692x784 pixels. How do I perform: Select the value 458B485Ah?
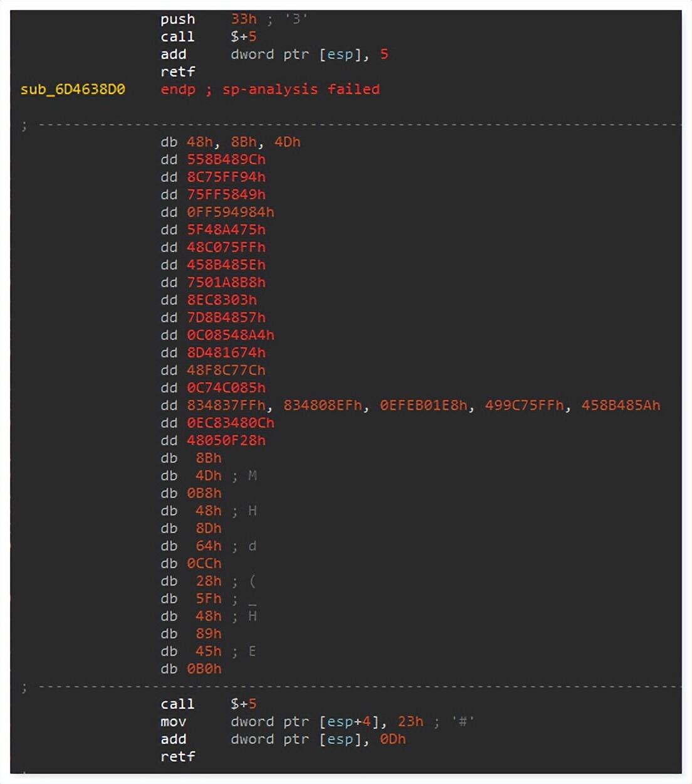coord(621,406)
